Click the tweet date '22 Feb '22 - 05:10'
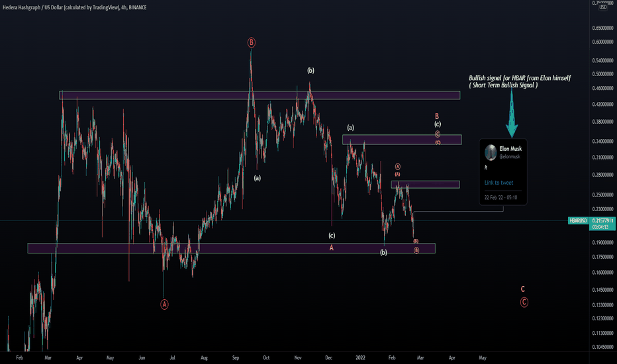 pos(500,197)
